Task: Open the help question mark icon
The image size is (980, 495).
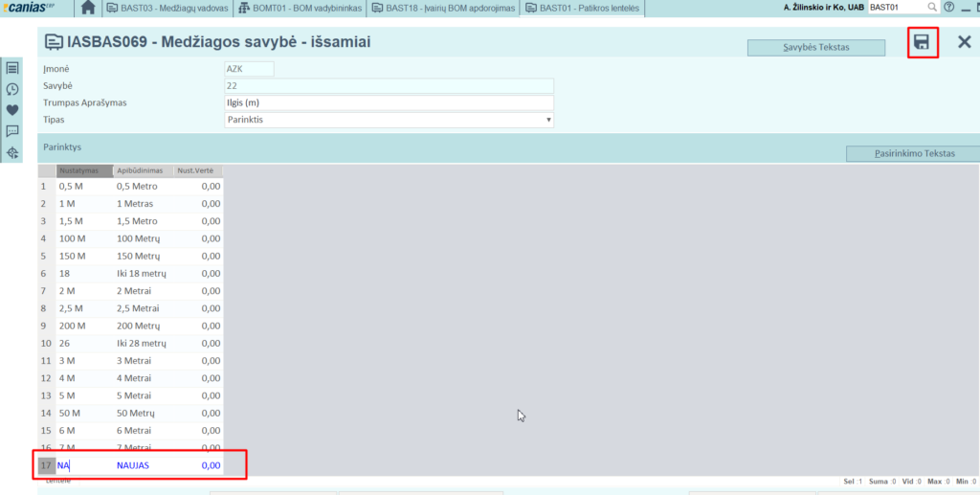Action: (x=948, y=8)
